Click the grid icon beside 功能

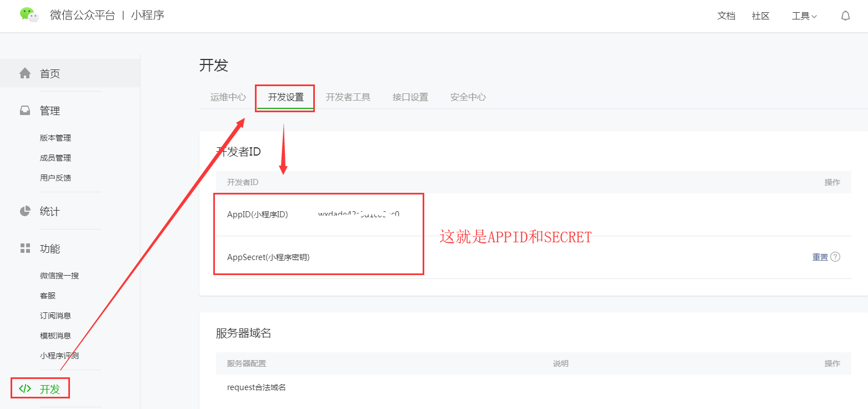coord(25,248)
